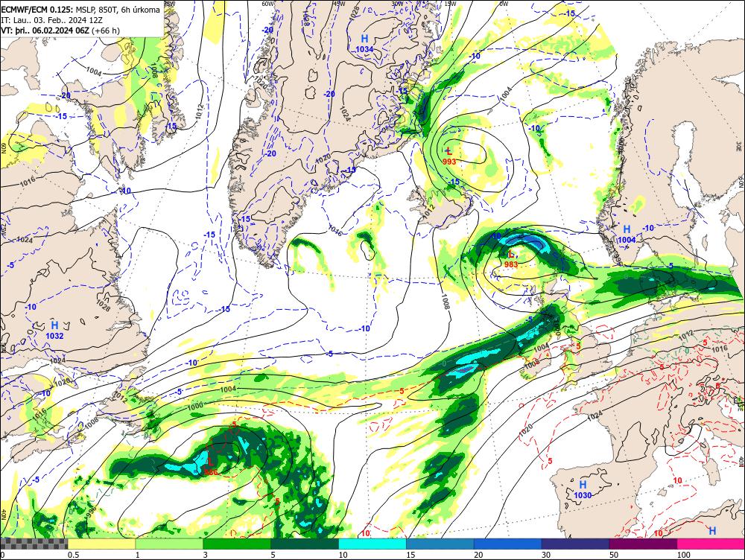Viewport: 745px width, 560px height.
Task: Click the 'ECMWF/ECM 0.125: MSLP, 850T, 6h úrkoma' title
Action: click(80, 10)
